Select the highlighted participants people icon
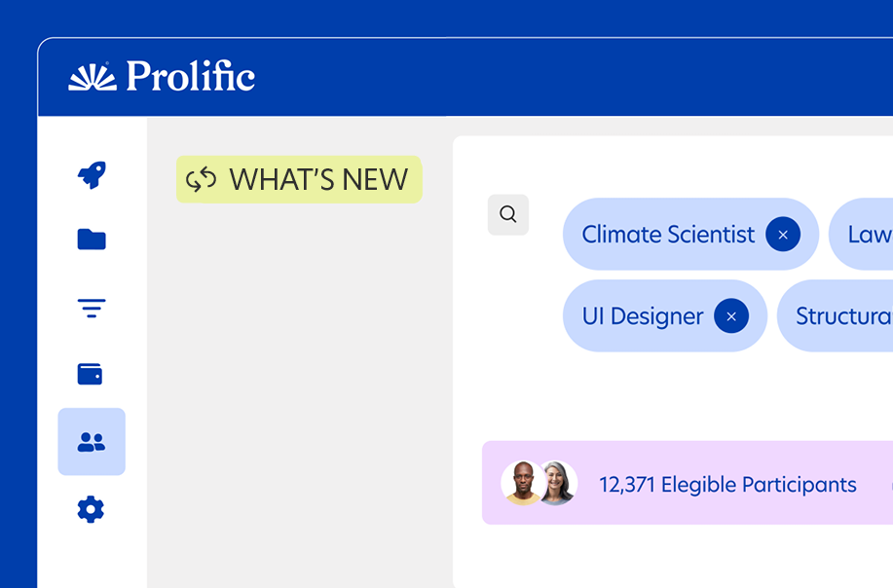Image resolution: width=893 pixels, height=588 pixels. (x=92, y=442)
